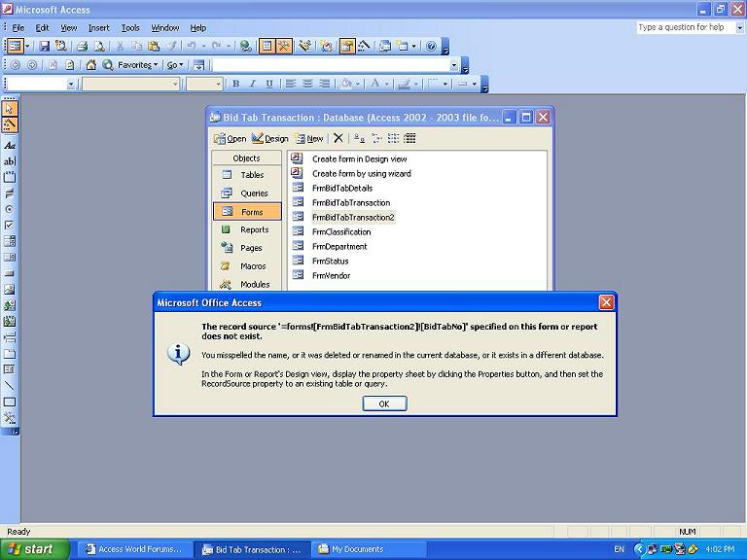Open the Object selector combo box

[x=42, y=85]
